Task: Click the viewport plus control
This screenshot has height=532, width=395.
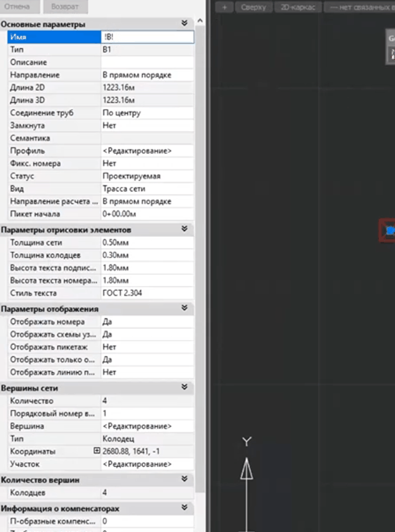Action: (225, 7)
